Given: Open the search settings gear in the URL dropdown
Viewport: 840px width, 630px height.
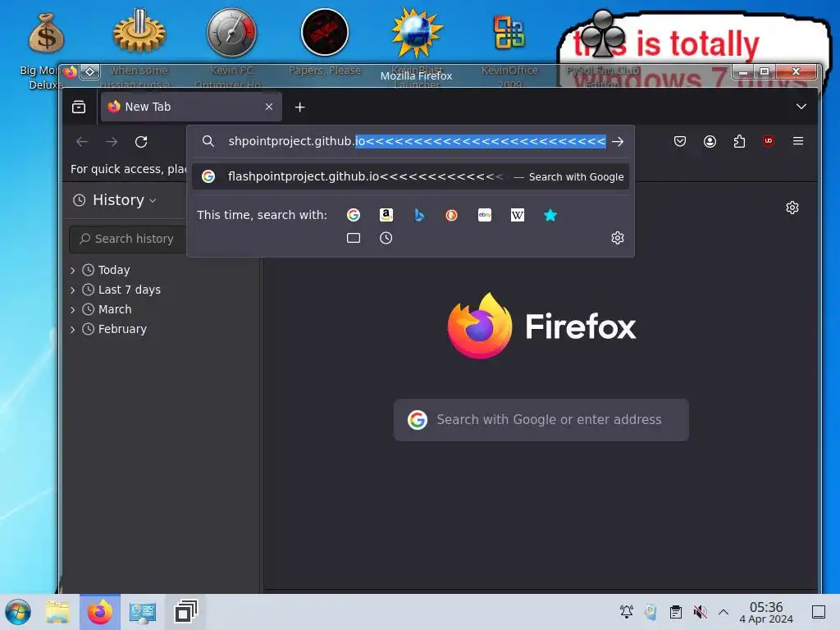Looking at the screenshot, I should 618,238.
